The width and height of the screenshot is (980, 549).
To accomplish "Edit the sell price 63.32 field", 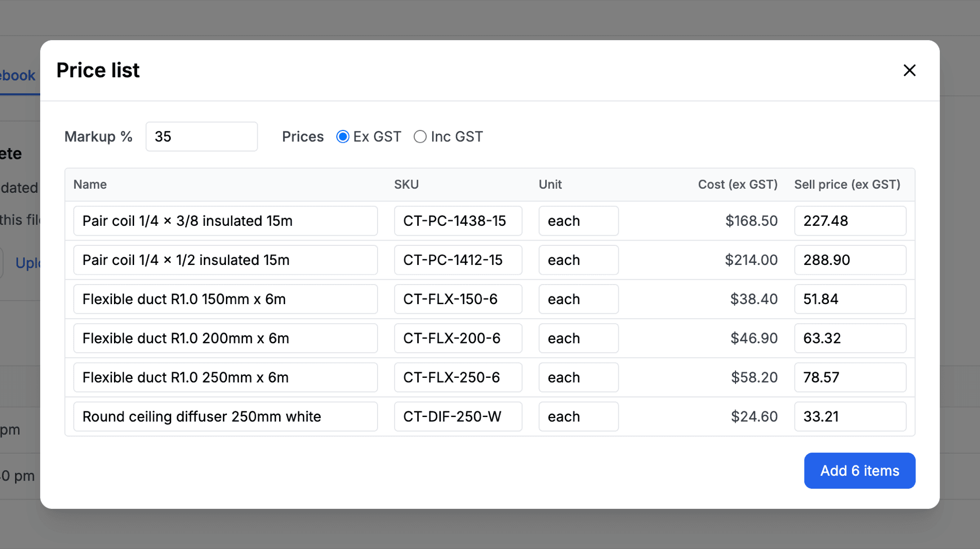I will (x=850, y=338).
